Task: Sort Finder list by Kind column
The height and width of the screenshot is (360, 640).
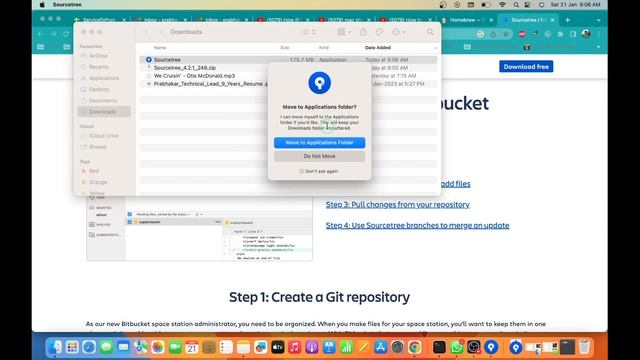Action: [324, 48]
